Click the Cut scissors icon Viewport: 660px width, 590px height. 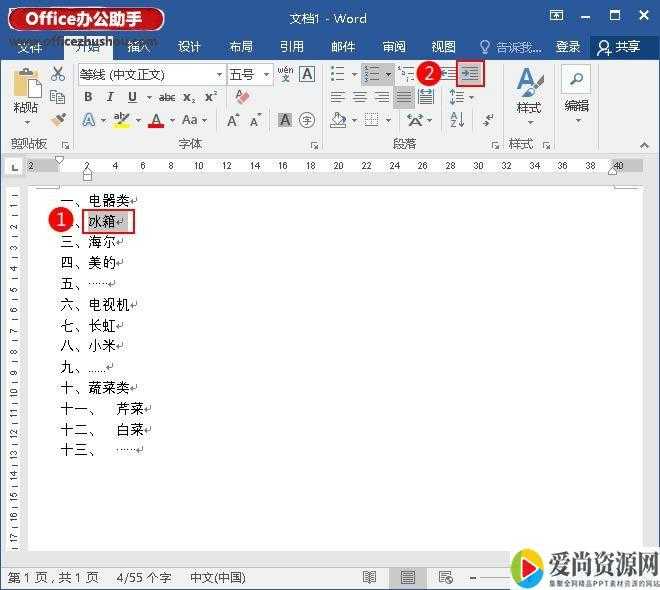click(x=58, y=74)
